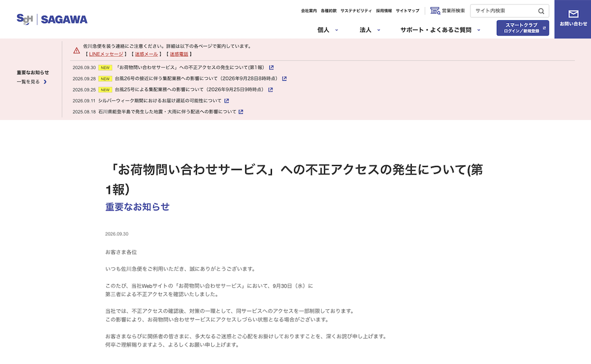Click the NEW badge beside 2026.09.30

click(x=105, y=67)
